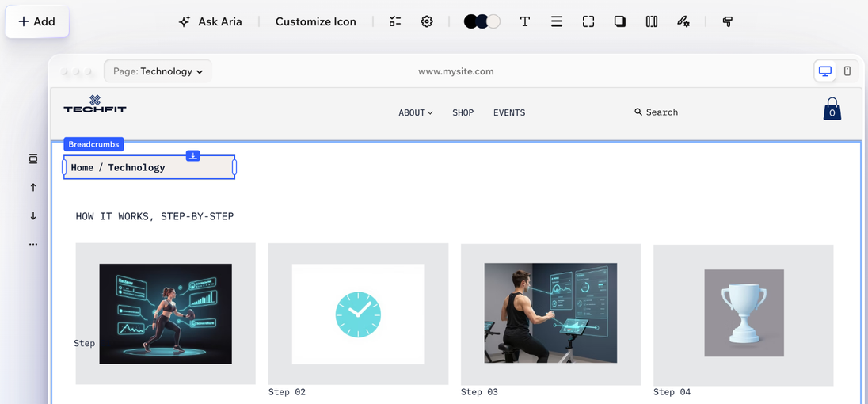Click the breadcrumbs download arrow handle
The height and width of the screenshot is (404, 868).
click(x=192, y=155)
